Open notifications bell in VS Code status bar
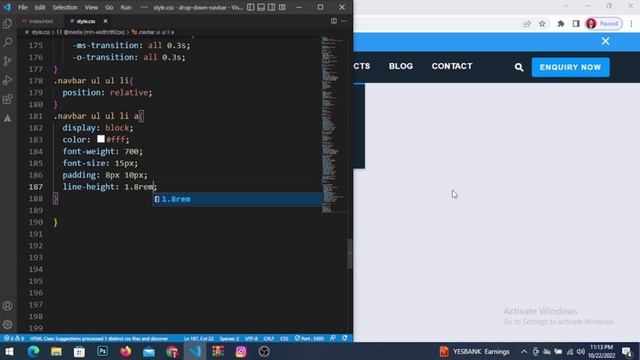 point(345,338)
